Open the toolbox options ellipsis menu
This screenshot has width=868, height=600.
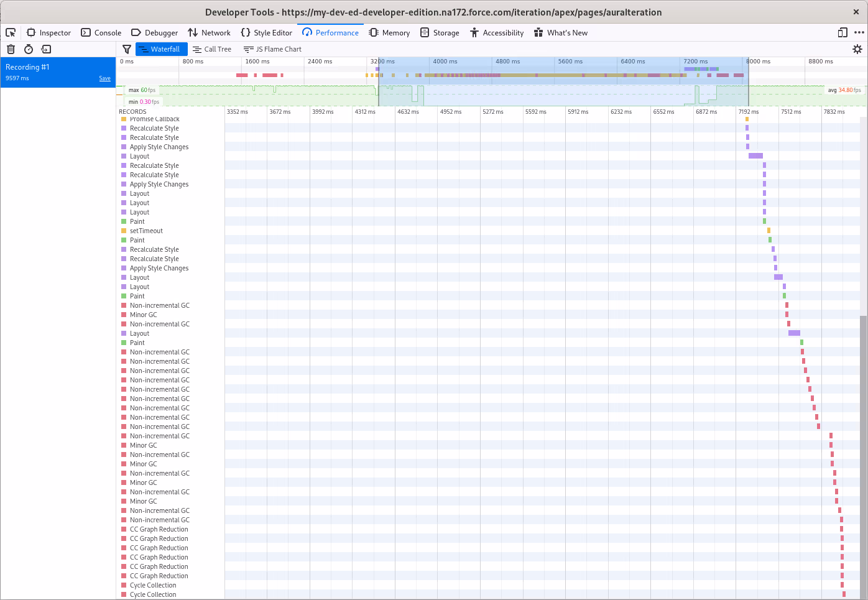point(859,32)
